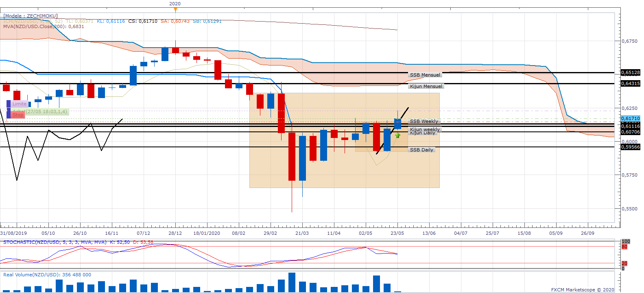Screen dimensions: 644x293
Task: Click the 04/07 date label
Action: 461,233
